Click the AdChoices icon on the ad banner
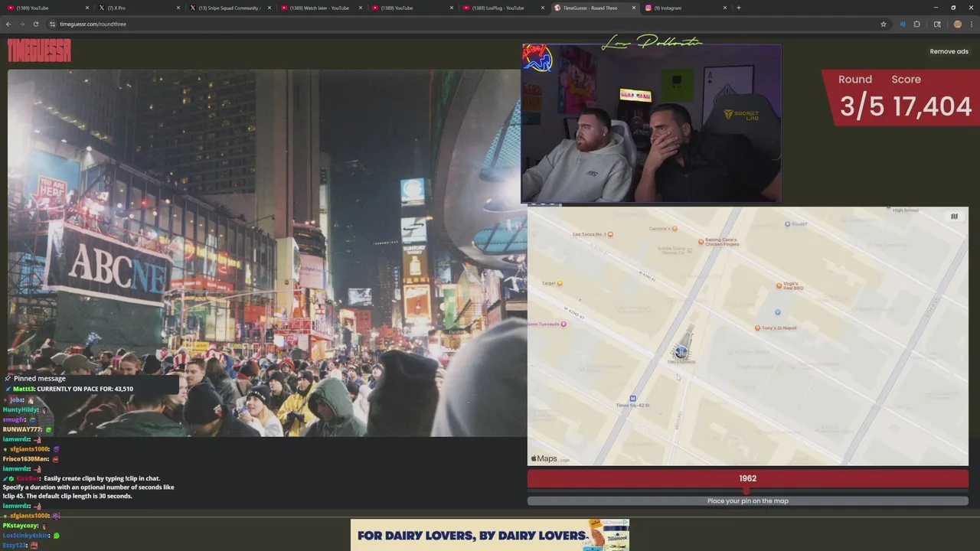Viewport: 980px width, 551px height. [626, 523]
